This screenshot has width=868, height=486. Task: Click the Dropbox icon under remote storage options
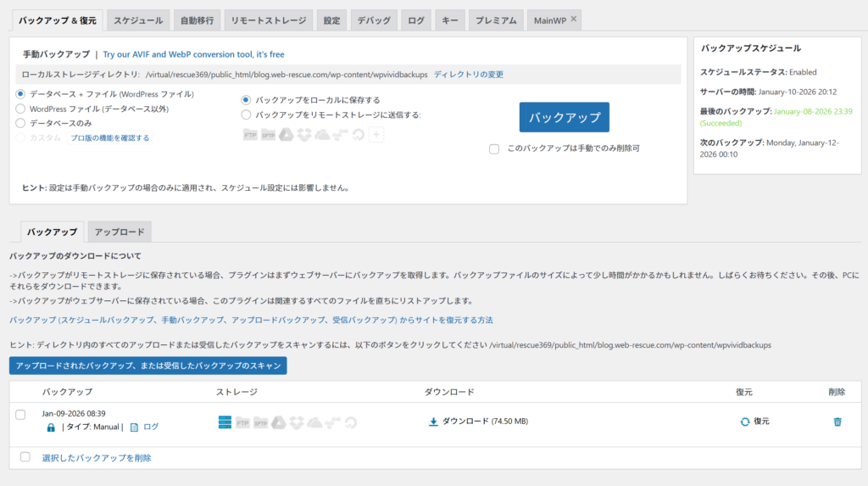tap(304, 134)
